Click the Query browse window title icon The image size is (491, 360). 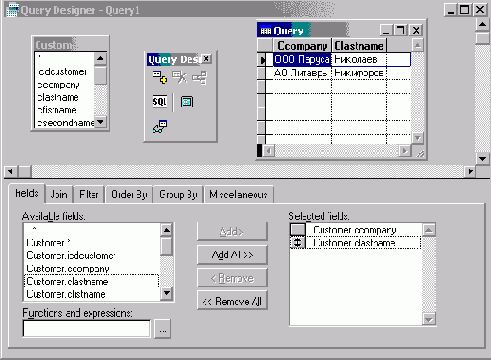pos(266,31)
